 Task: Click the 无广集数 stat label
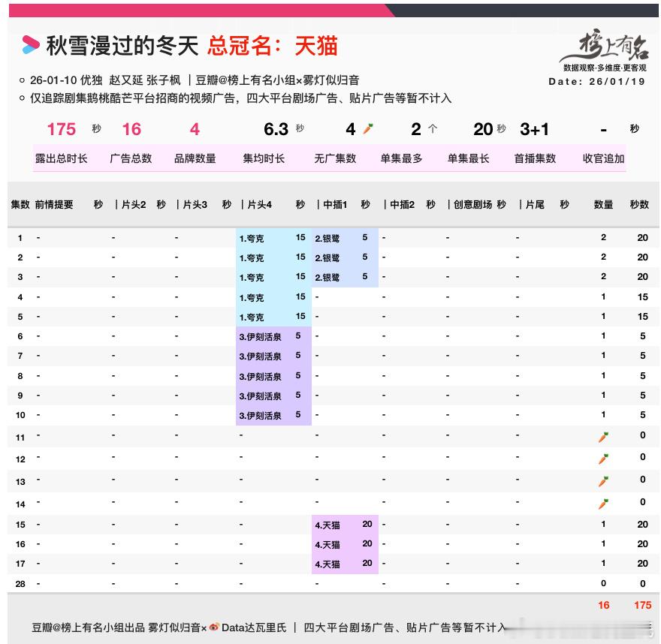[x=335, y=158]
